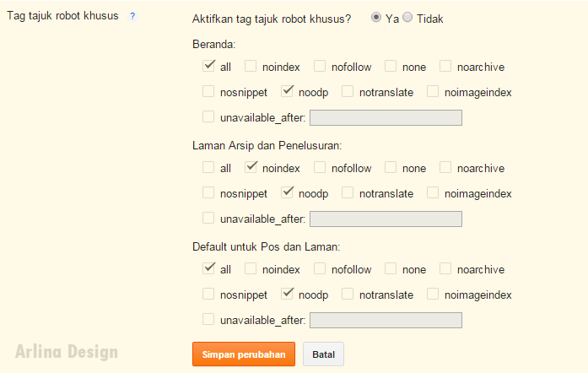Image resolution: width=588 pixels, height=373 pixels.
Task: Toggle nosnippet under Laman Arsip dan Penelusuran
Action: [x=208, y=192]
